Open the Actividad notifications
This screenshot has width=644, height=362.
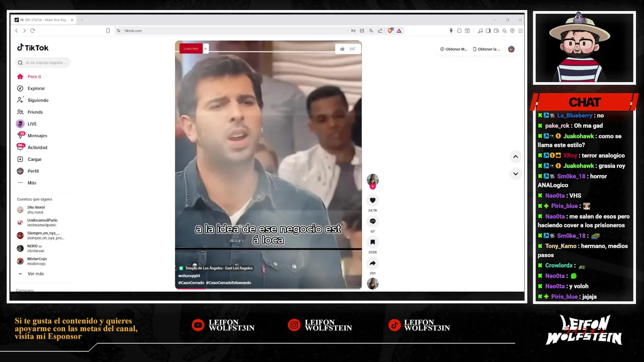click(32, 147)
